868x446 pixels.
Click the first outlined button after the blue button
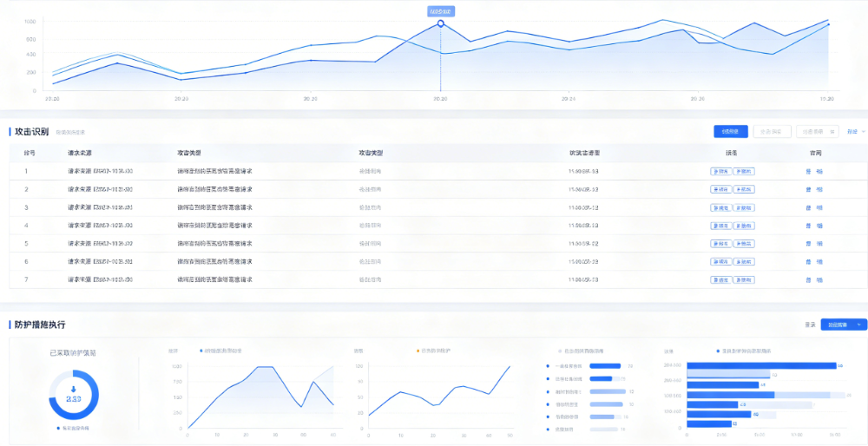point(772,132)
